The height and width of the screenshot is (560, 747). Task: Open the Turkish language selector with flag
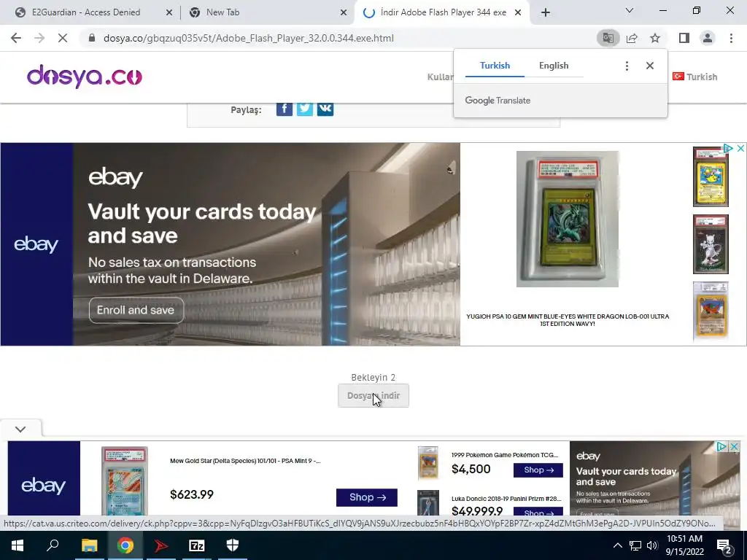[x=694, y=77]
